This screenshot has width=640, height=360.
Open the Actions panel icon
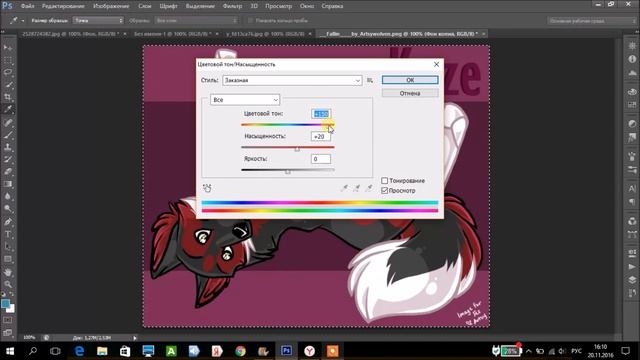click(632, 267)
